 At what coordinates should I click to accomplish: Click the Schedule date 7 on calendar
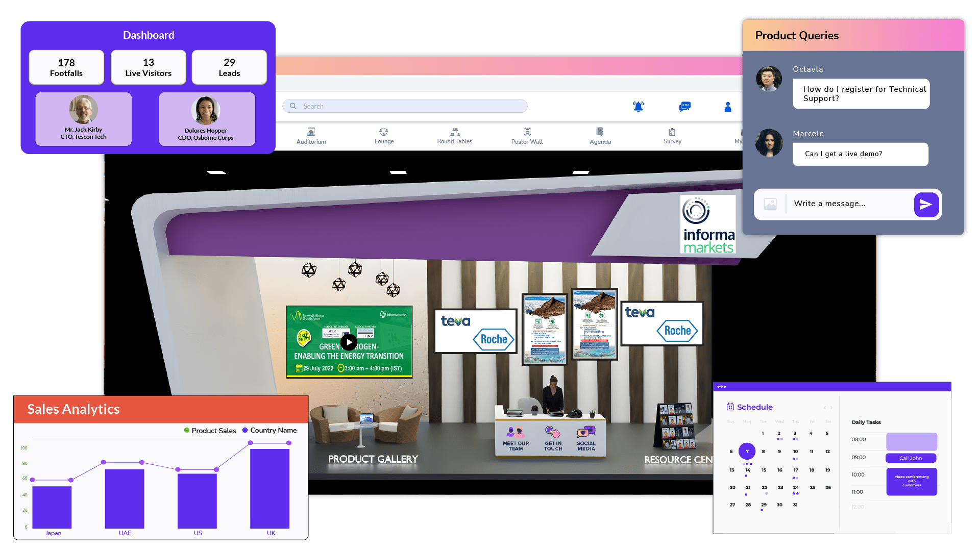pos(748,451)
